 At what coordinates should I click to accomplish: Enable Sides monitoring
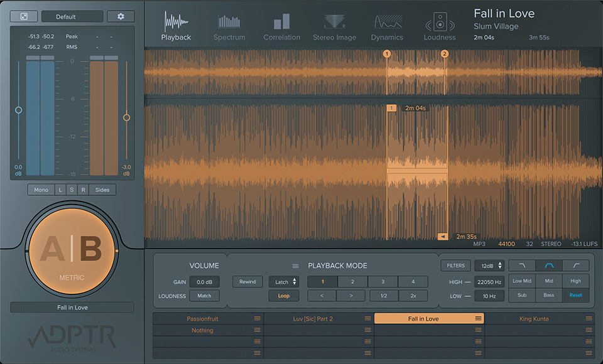coord(102,190)
